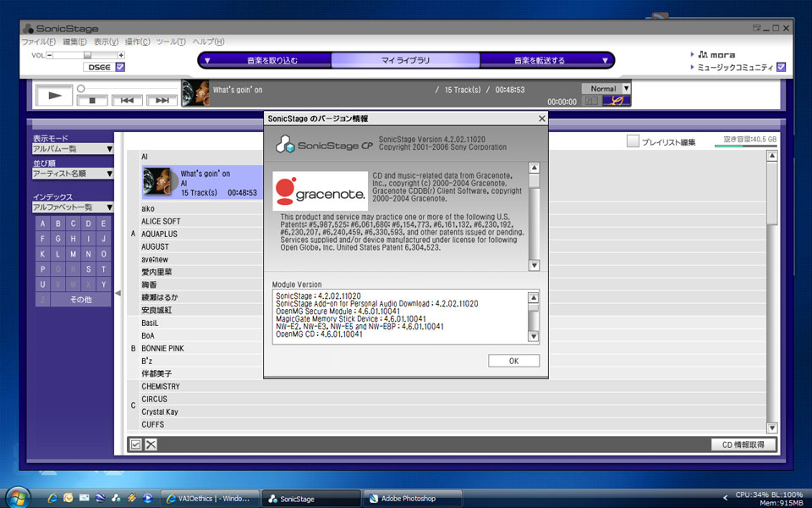
Task: Open the ヘルプ(H) menu
Action: pyautogui.click(x=208, y=41)
